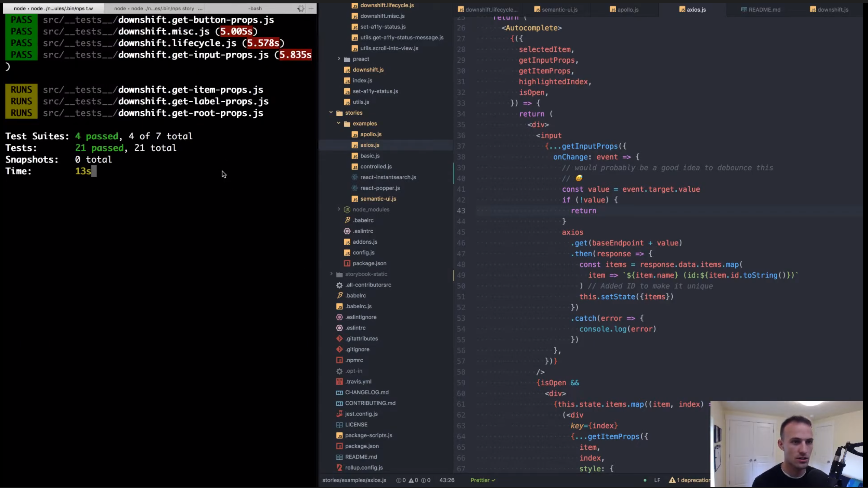Click the .gitignore git icon
Viewport: 868px width, 488px height.
click(339, 349)
